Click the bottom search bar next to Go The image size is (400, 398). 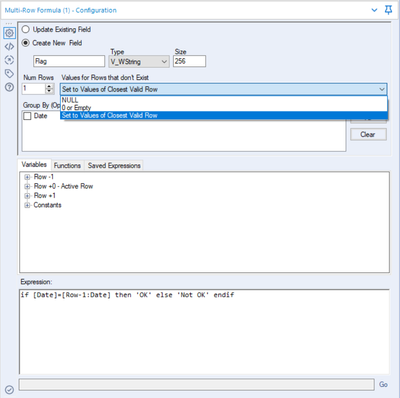pyautogui.click(x=197, y=385)
